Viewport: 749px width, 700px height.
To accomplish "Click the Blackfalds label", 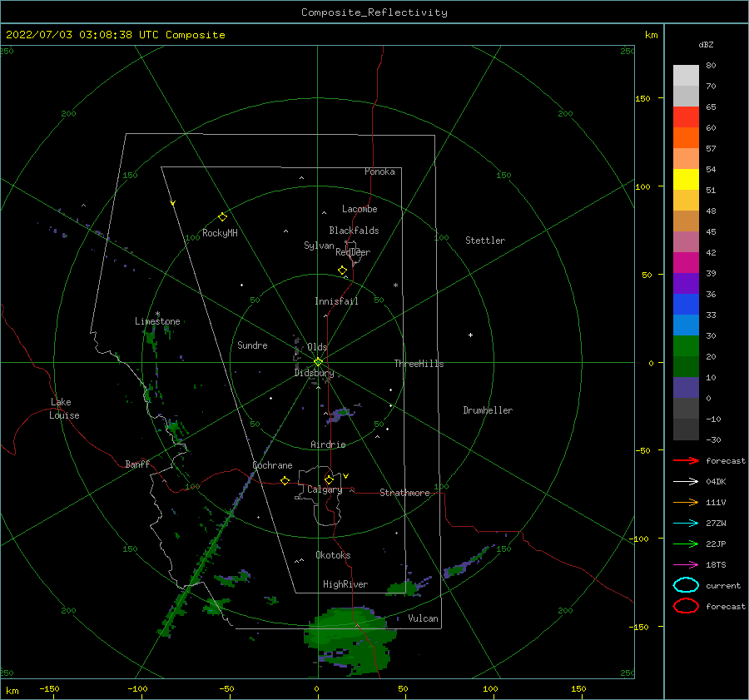I will 354,231.
